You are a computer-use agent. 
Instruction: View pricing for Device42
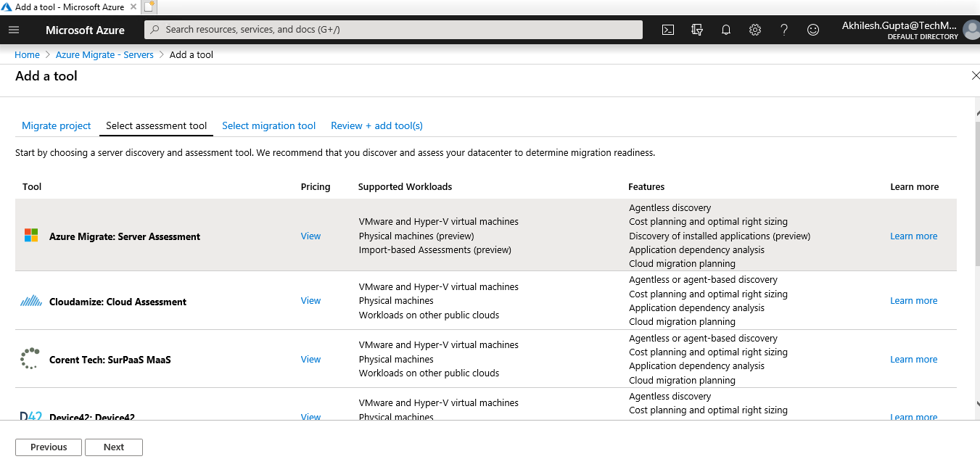coord(311,417)
